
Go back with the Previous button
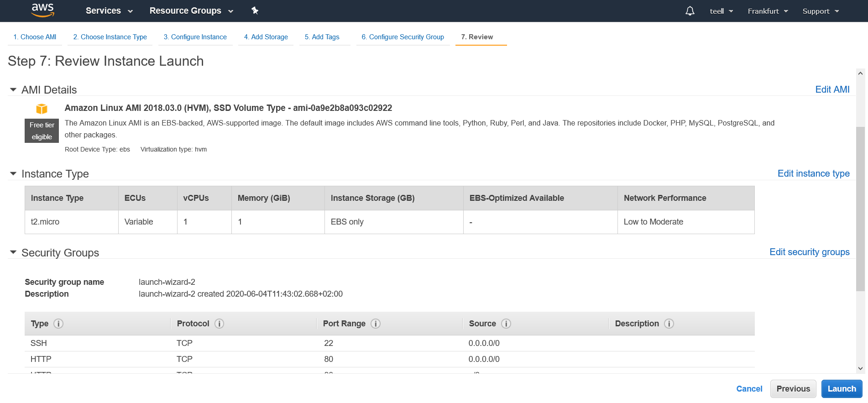793,389
